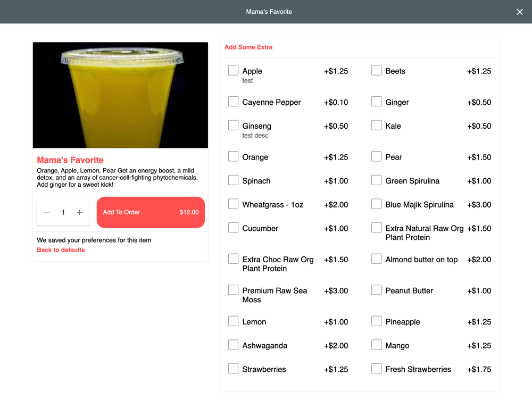Select the Pineapple checkbox
532x399 pixels.
[376, 321]
